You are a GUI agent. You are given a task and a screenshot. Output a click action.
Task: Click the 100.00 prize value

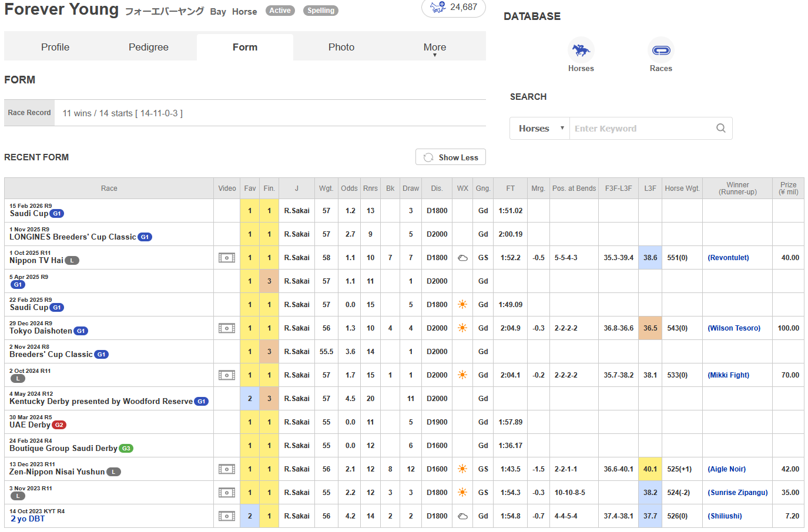tap(789, 328)
